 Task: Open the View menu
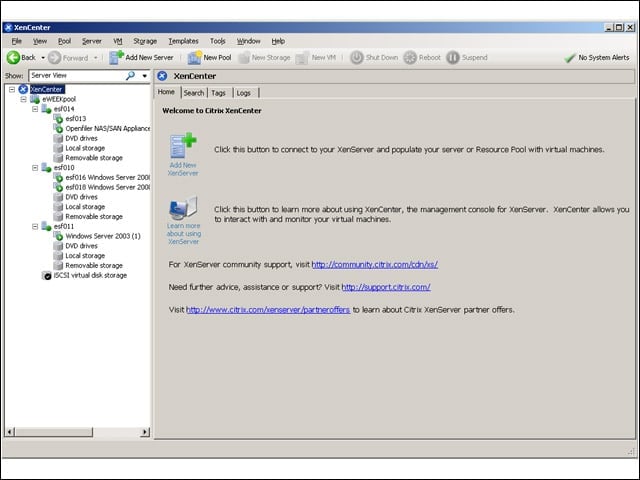pos(40,41)
